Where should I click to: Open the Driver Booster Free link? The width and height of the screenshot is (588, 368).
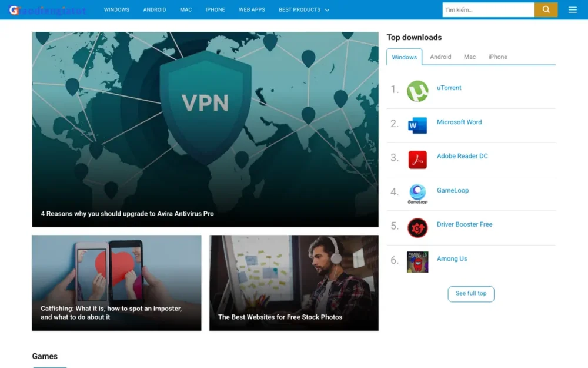click(465, 224)
